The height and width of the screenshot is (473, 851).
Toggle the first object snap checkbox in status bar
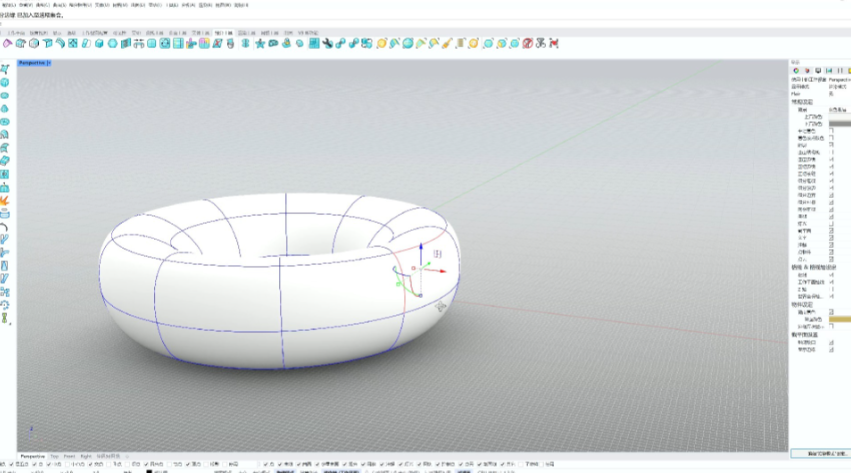click(9, 465)
